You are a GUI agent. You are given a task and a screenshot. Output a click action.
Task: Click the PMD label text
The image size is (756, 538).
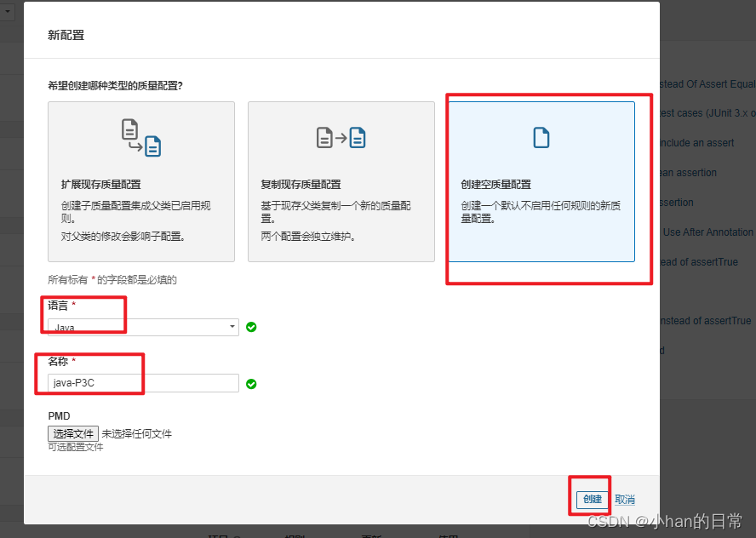[59, 416]
